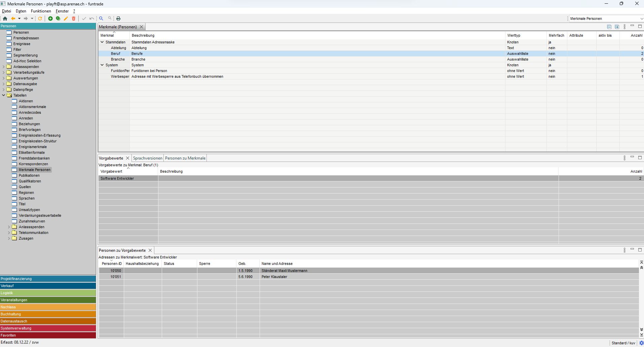Click the orange refresh icon
The height and width of the screenshot is (347, 644).
click(40, 19)
